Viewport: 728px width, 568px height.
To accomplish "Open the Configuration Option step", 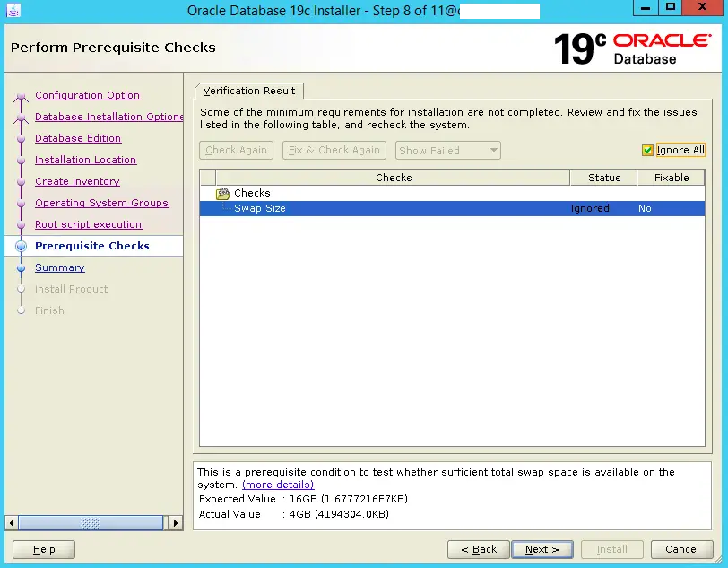I will click(87, 95).
